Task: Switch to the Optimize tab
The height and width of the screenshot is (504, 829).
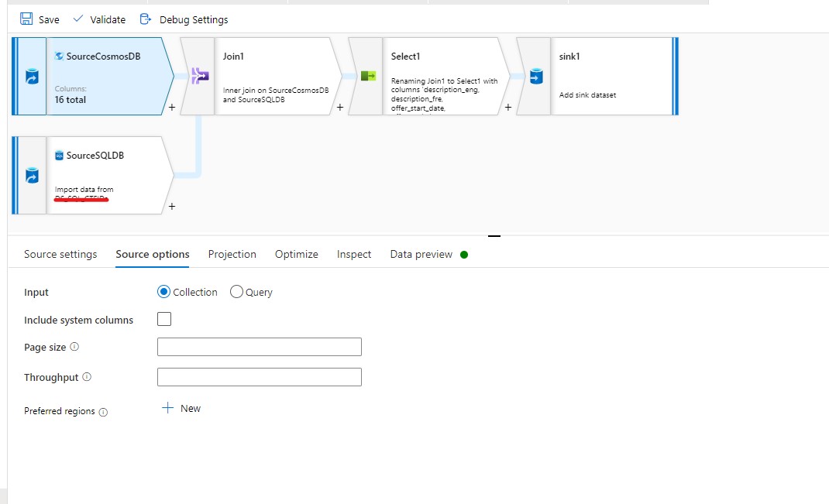Action: coord(296,254)
